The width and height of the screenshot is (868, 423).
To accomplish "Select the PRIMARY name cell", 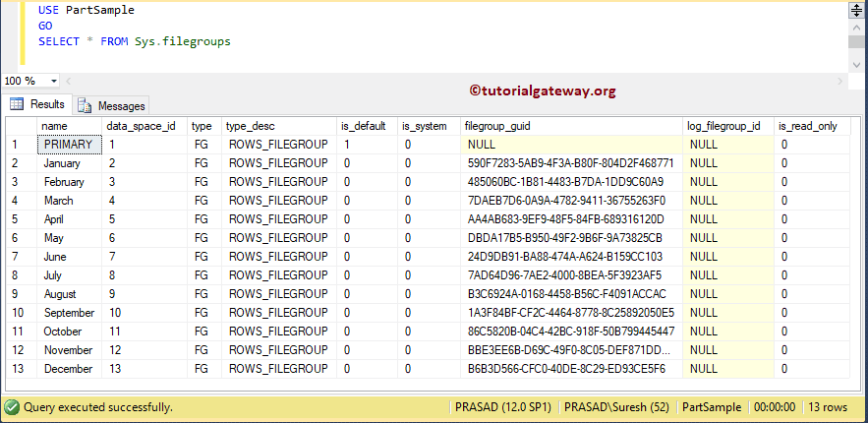I will click(x=69, y=145).
